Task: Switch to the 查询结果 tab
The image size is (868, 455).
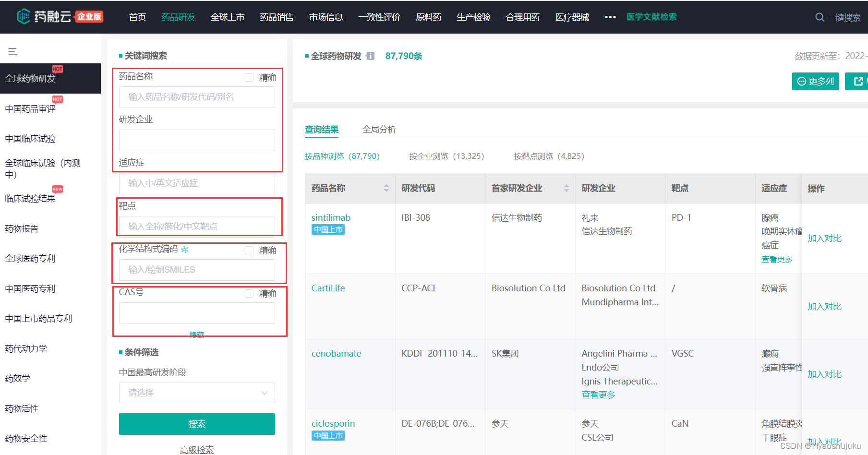Action: [322, 130]
